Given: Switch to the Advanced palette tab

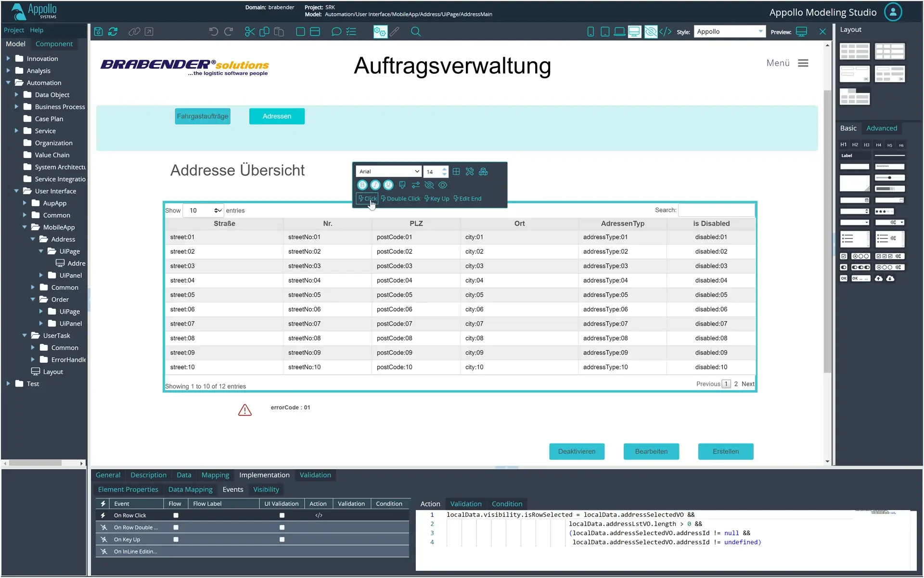Looking at the screenshot, I should coord(882,128).
